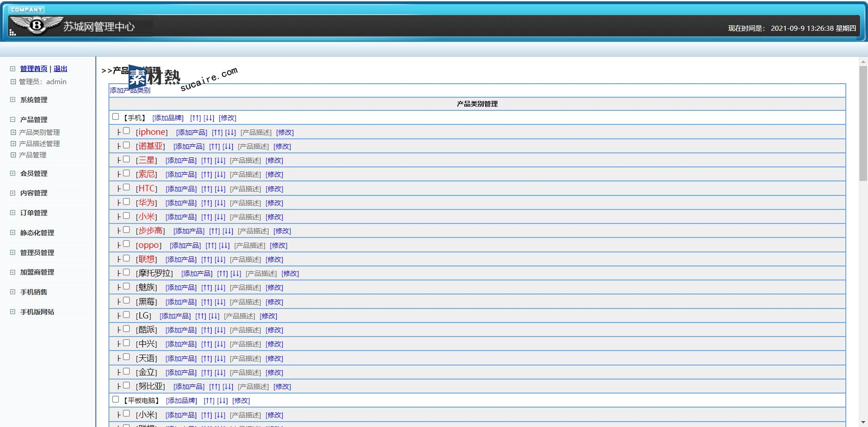This screenshot has width=868, height=427.
Task: Move 诺基亚 row up with ↑↑
Action: tap(214, 147)
